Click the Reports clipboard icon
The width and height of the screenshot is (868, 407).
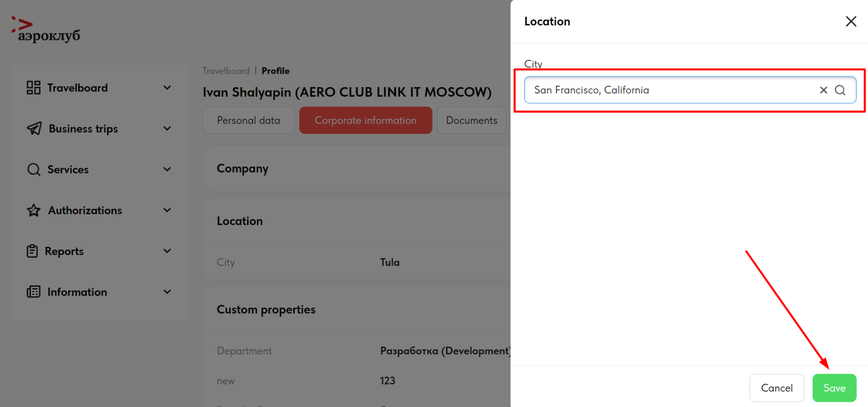[33, 251]
